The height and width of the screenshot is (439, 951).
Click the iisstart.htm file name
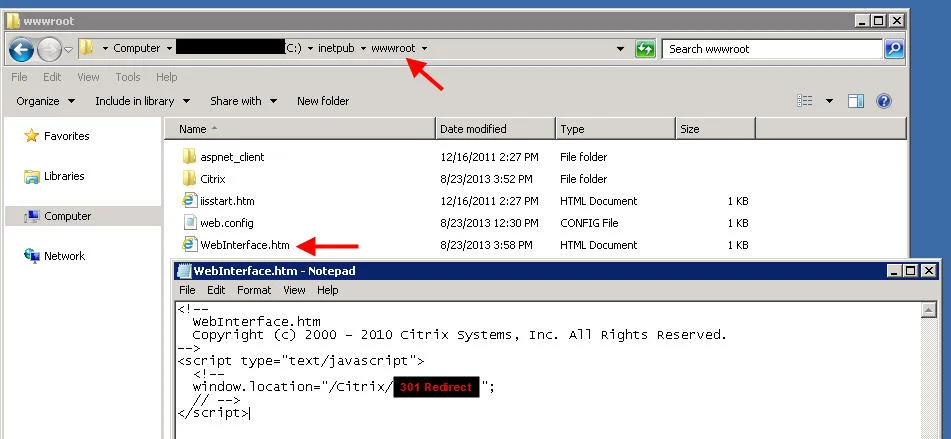(227, 201)
